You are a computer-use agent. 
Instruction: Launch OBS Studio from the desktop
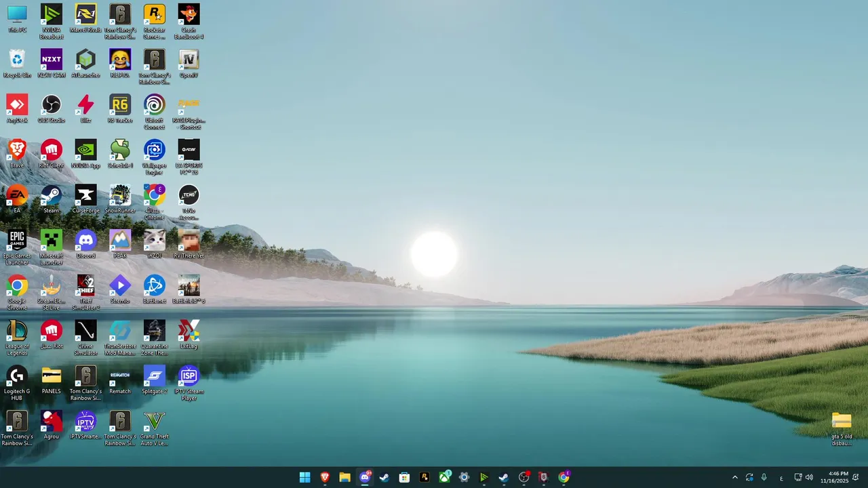[x=52, y=109]
